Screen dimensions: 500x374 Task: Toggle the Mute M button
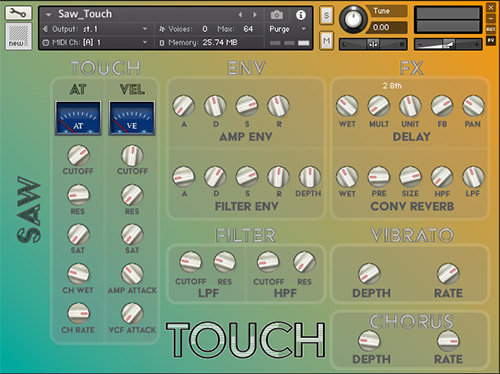click(x=326, y=41)
